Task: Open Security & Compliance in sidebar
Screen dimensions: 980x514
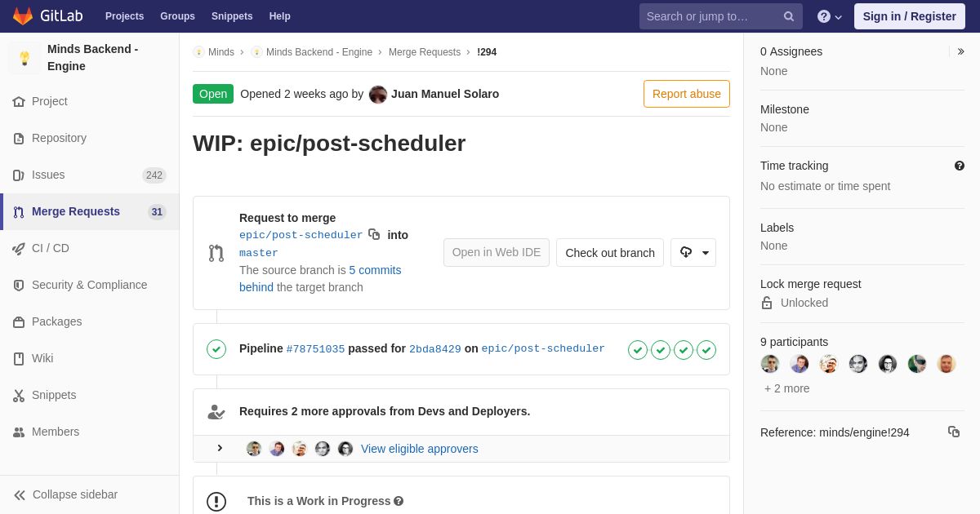Action: (x=90, y=285)
